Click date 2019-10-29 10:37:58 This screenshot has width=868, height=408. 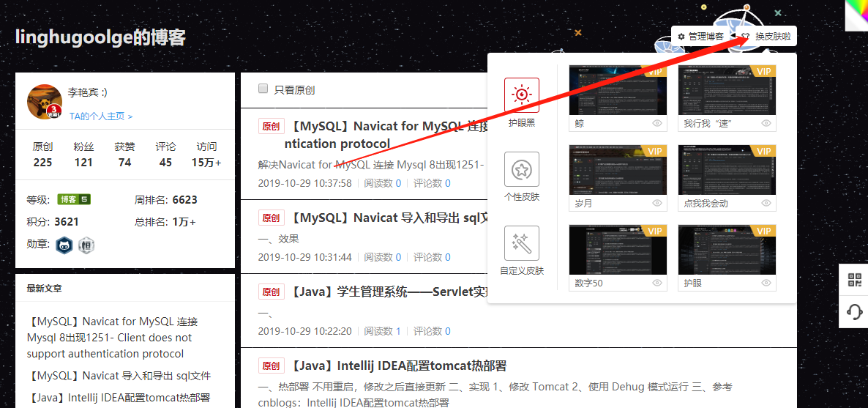tap(304, 183)
